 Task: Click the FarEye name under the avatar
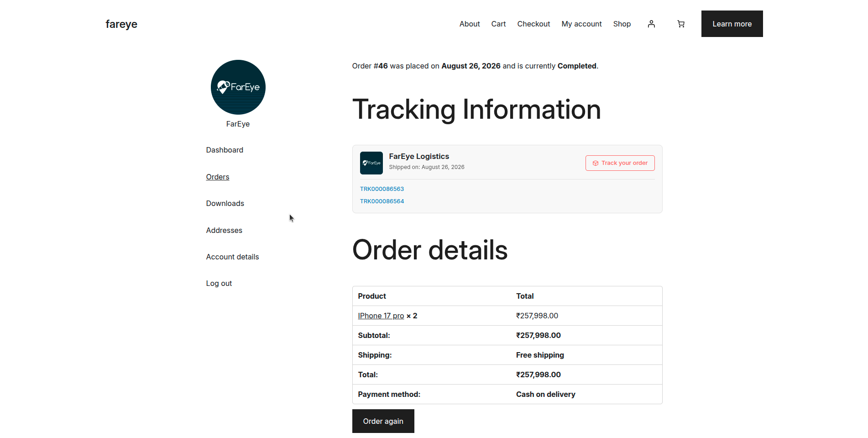238,124
